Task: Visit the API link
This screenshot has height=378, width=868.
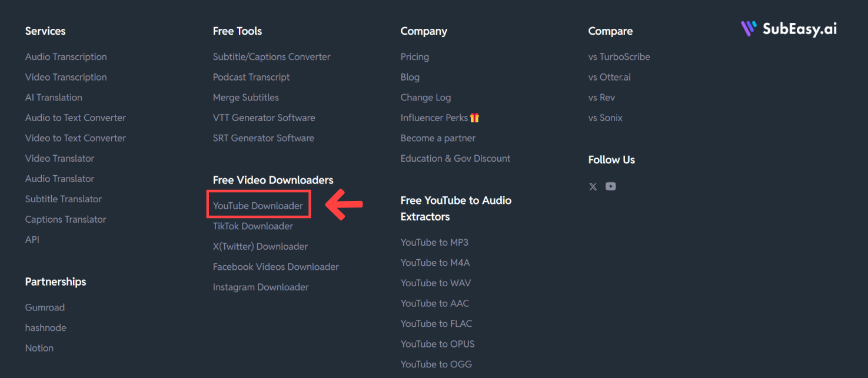Action: (32, 240)
